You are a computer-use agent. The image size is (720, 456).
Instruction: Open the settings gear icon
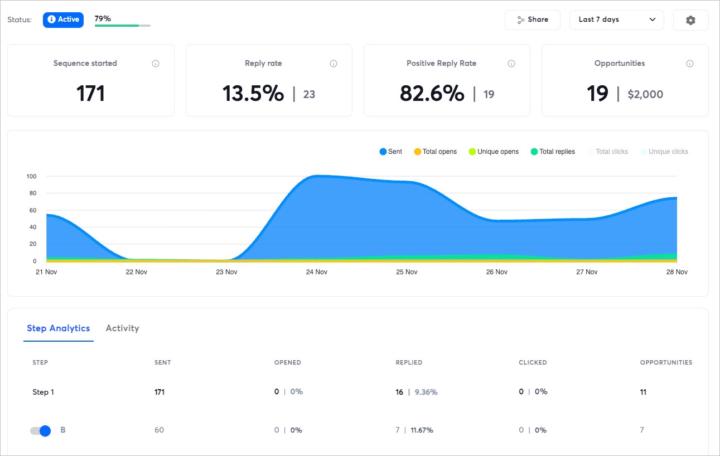click(690, 19)
